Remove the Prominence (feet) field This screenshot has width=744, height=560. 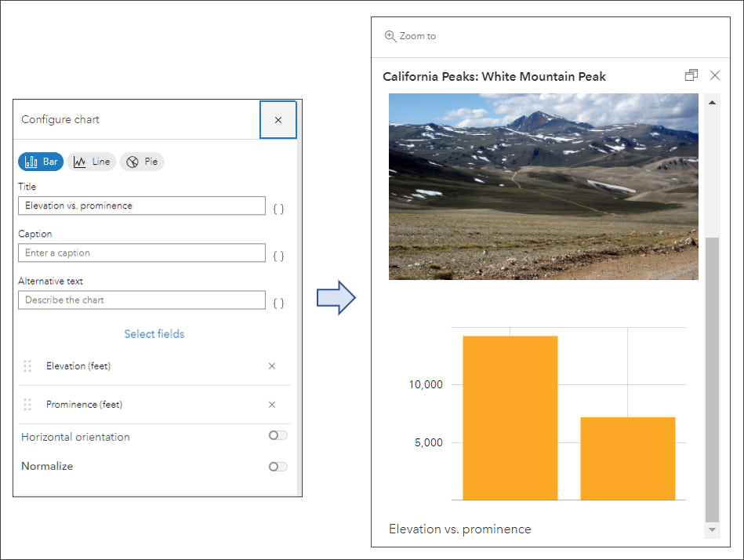[x=272, y=405]
